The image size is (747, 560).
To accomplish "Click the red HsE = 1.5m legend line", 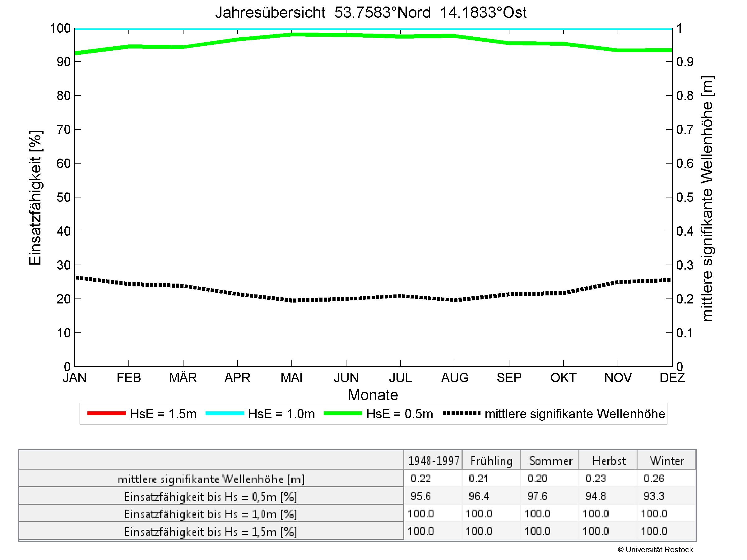I will tap(106, 414).
